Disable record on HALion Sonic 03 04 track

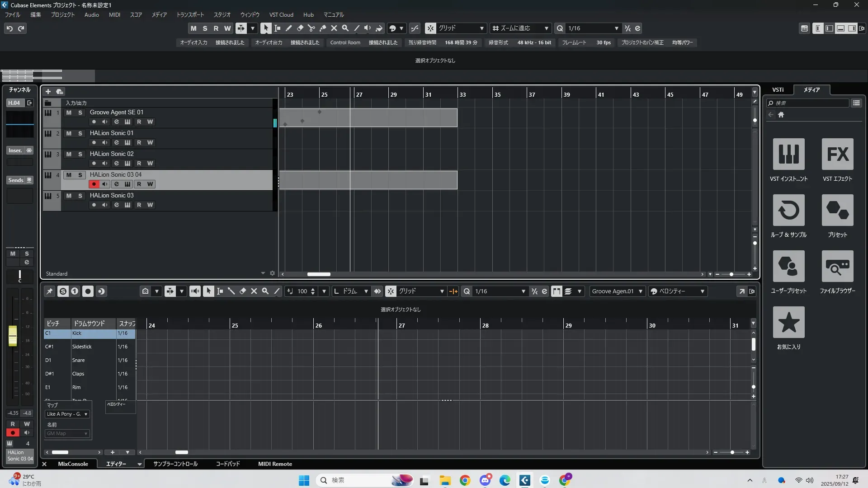click(94, 184)
